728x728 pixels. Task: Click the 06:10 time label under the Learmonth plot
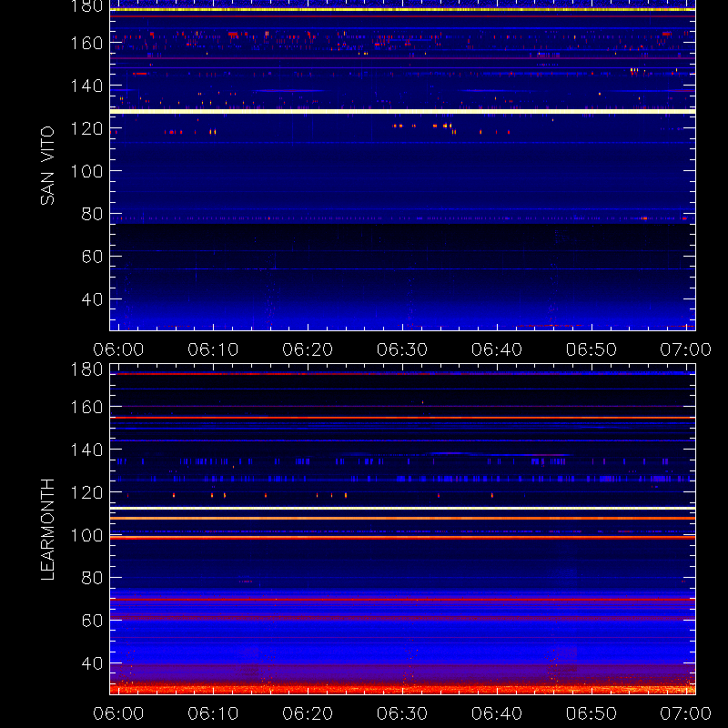tap(213, 713)
